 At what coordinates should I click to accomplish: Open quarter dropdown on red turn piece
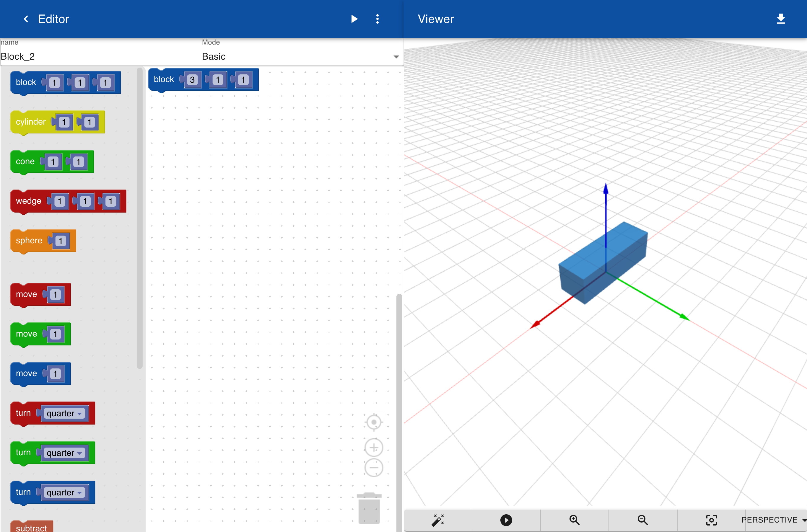pos(64,413)
